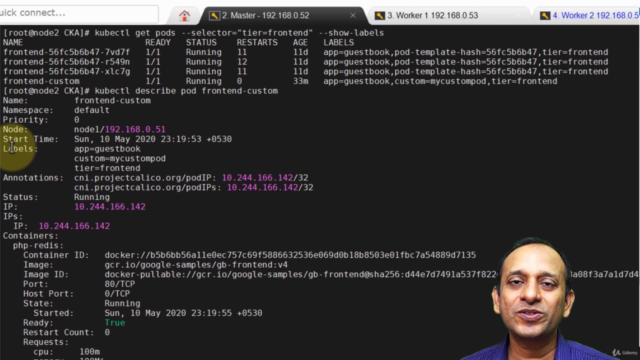This screenshot has height=360, width=640.
Task: Click age value 33m of frontend-custom
Action: tap(301, 81)
